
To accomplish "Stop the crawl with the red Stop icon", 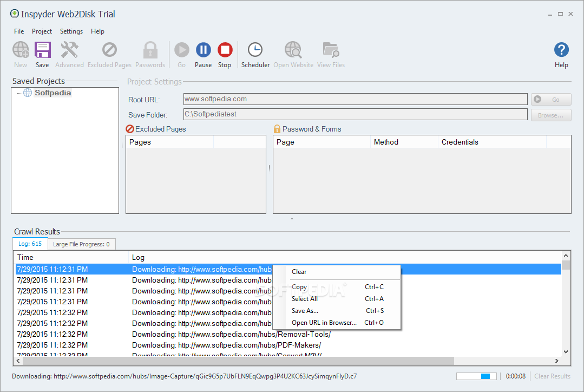I will click(225, 50).
